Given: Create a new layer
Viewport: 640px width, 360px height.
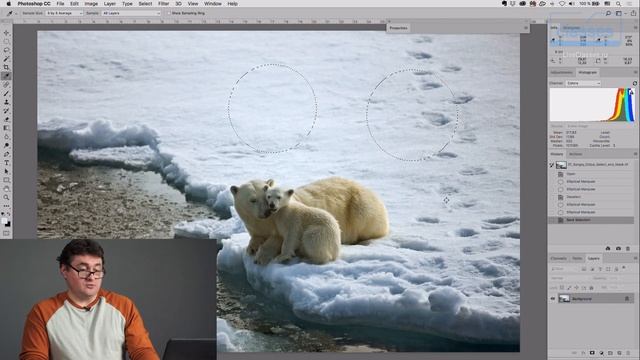Looking at the screenshot, I should pyautogui.click(x=619, y=353).
